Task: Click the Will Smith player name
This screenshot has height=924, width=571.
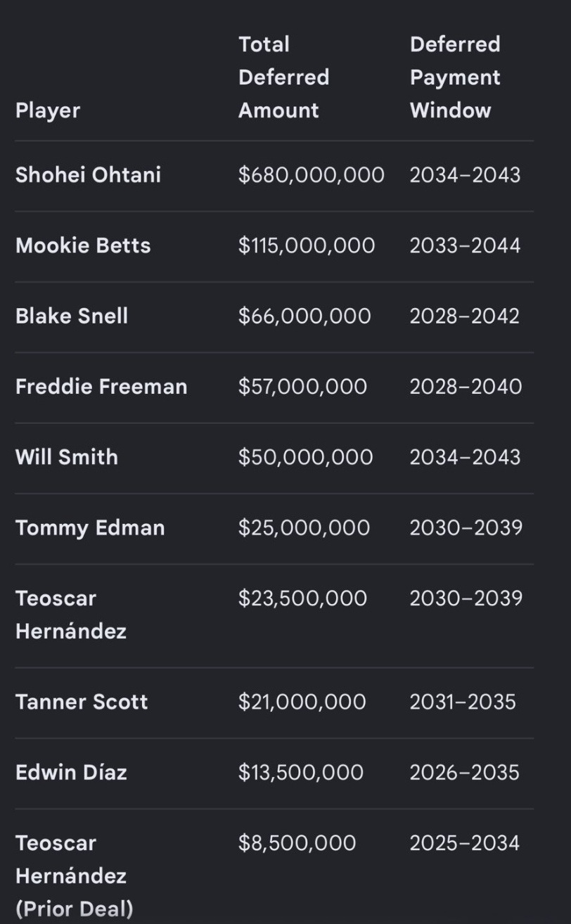Action: tap(67, 456)
